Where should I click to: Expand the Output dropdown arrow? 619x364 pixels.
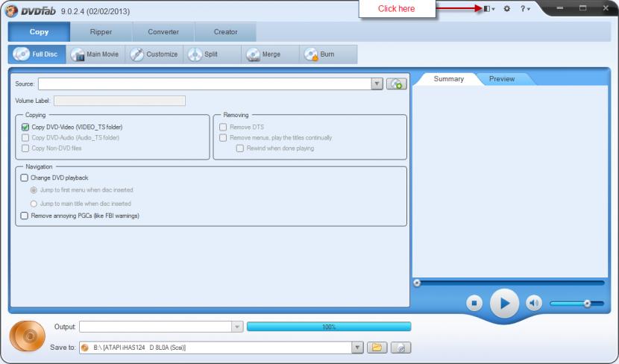(x=237, y=327)
